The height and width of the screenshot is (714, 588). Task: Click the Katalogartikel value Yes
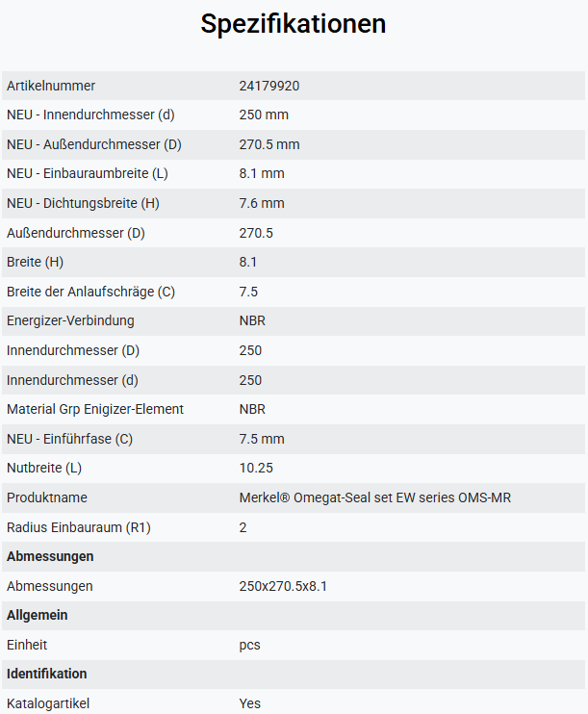pyautogui.click(x=249, y=703)
